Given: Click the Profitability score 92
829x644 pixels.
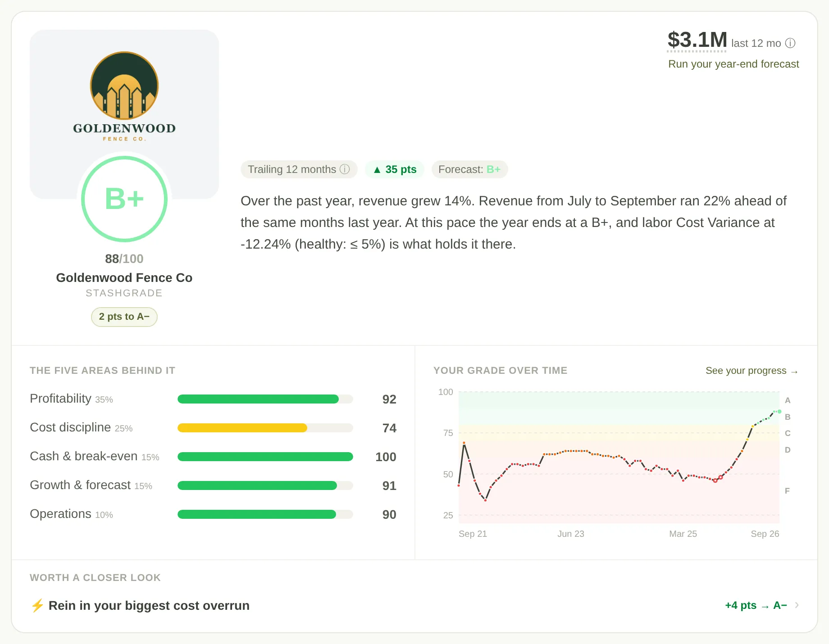Looking at the screenshot, I should (x=389, y=399).
